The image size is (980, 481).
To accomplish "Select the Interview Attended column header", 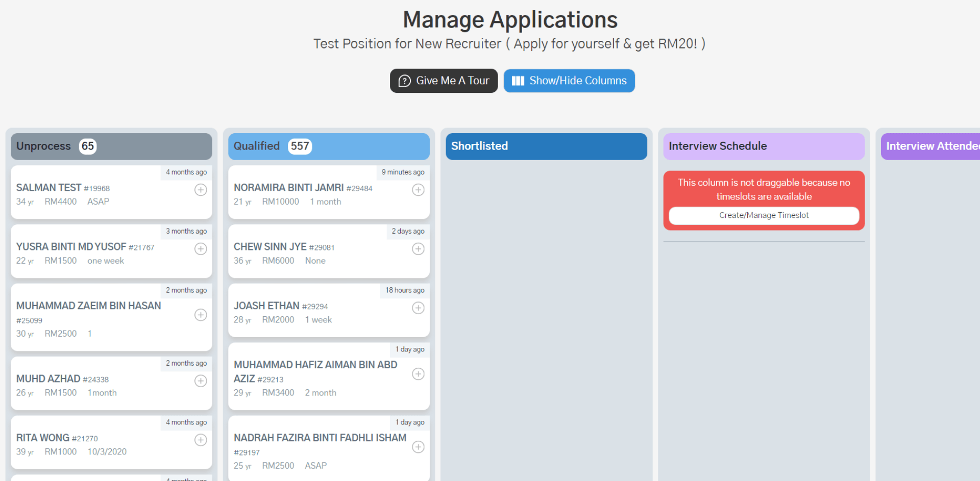I will [x=930, y=146].
